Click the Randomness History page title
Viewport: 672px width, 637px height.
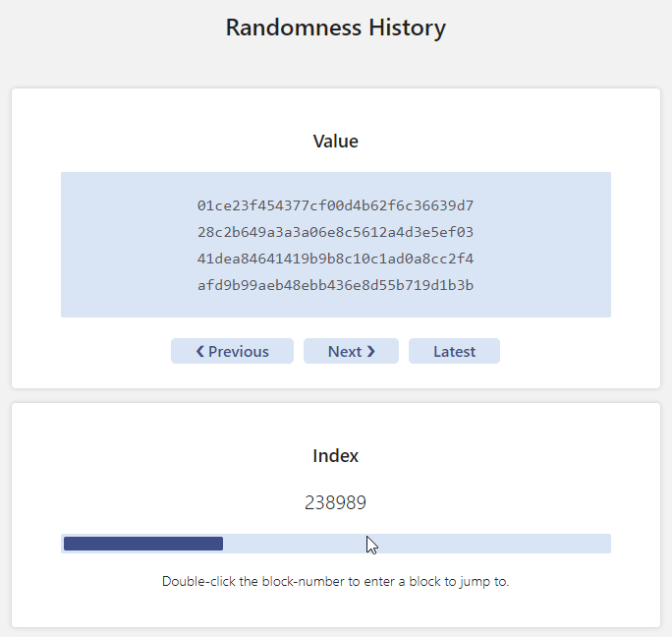point(336,28)
